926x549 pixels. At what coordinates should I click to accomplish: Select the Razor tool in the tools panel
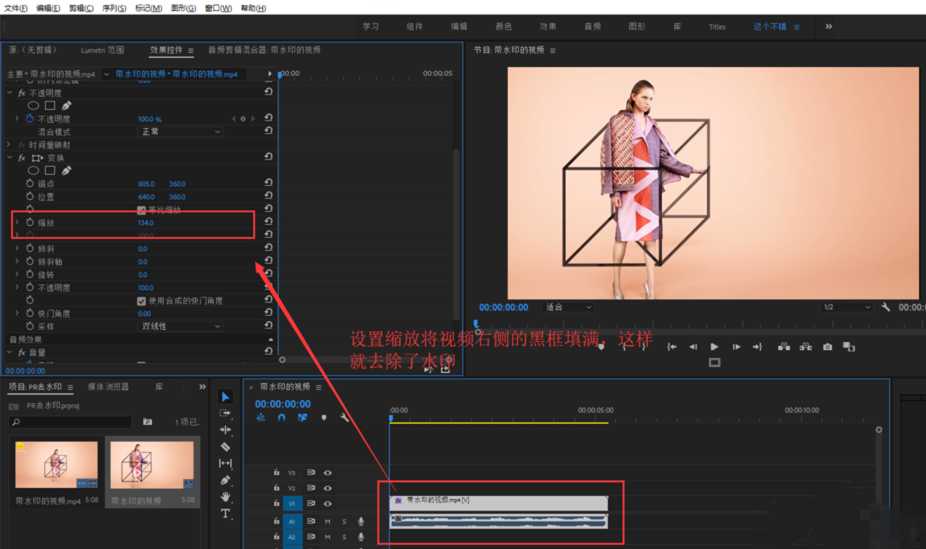pyautogui.click(x=226, y=447)
